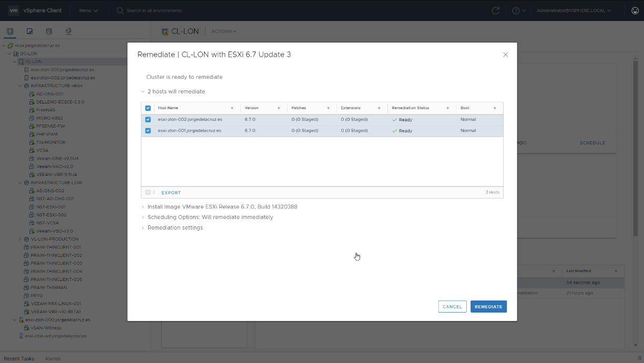644x363 pixels.
Task: Click the search magnifier icon
Action: [120, 11]
